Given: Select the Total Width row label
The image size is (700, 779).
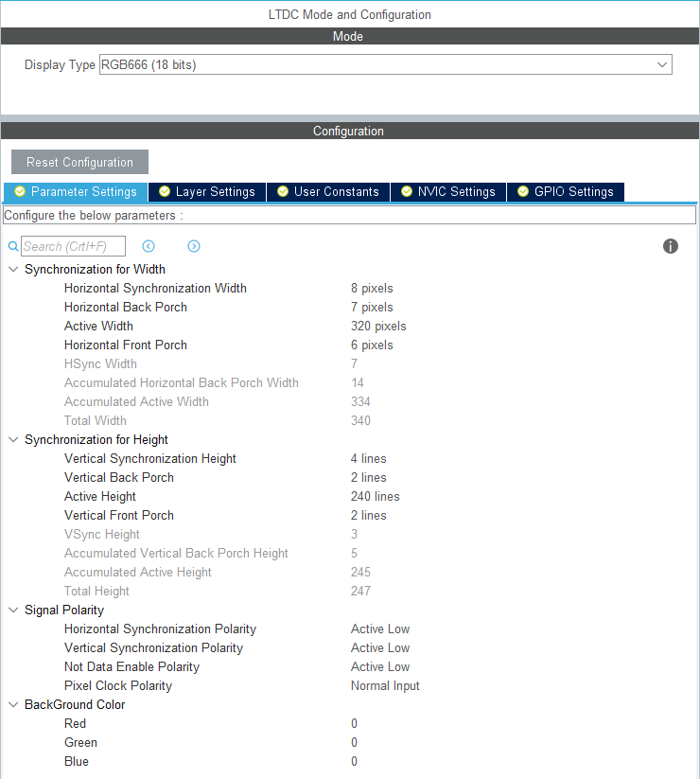Looking at the screenshot, I should (96, 420).
